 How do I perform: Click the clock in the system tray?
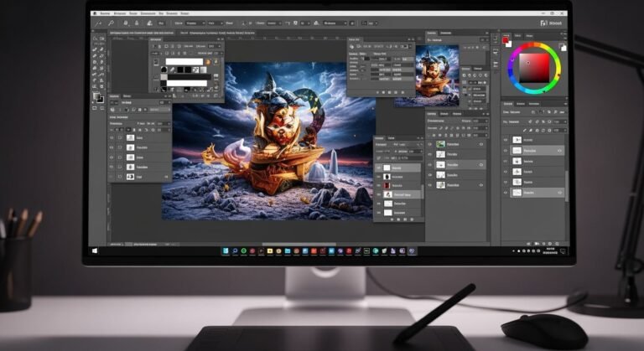click(550, 250)
